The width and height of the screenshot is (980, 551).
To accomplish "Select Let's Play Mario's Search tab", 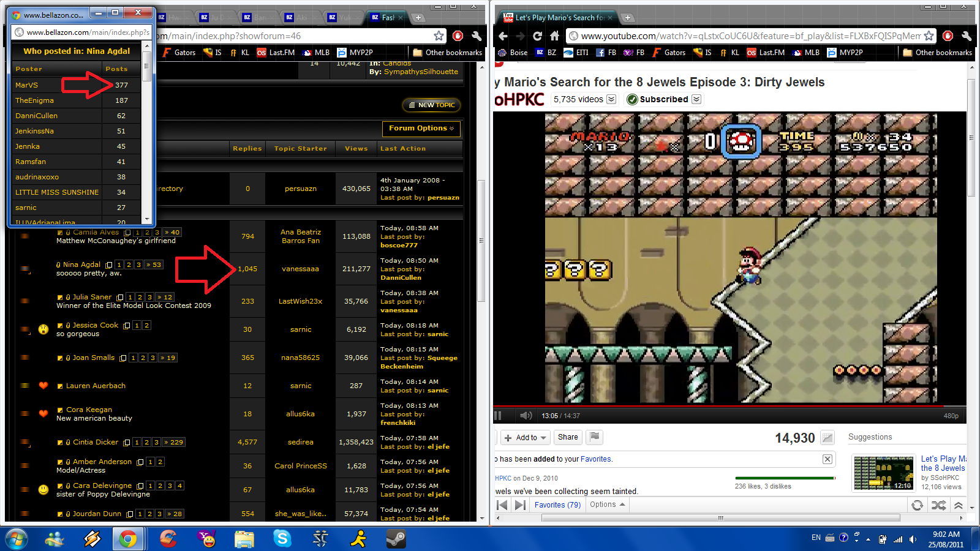I will tap(558, 18).
